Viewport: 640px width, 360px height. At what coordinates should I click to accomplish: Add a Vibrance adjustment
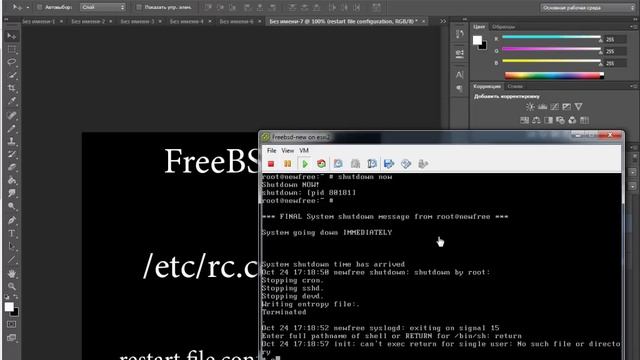578,107
